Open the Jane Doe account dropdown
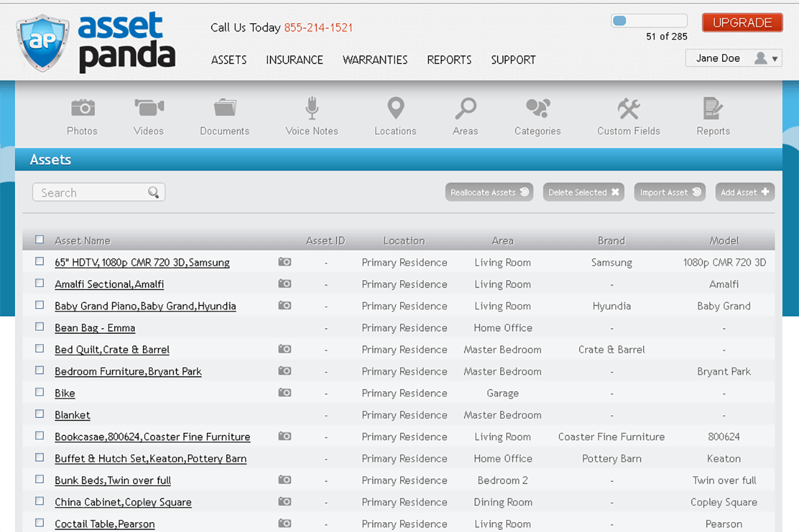Screen dimensions: 799x532 point(733,58)
